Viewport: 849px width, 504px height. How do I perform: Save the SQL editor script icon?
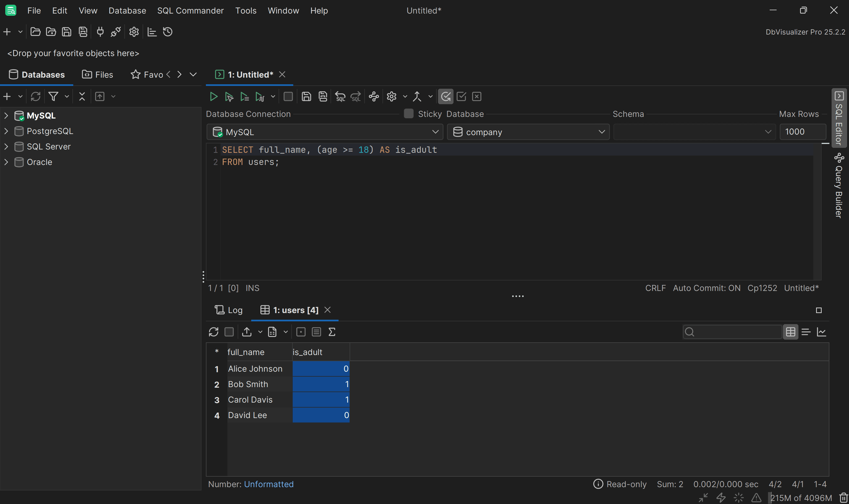[306, 97]
